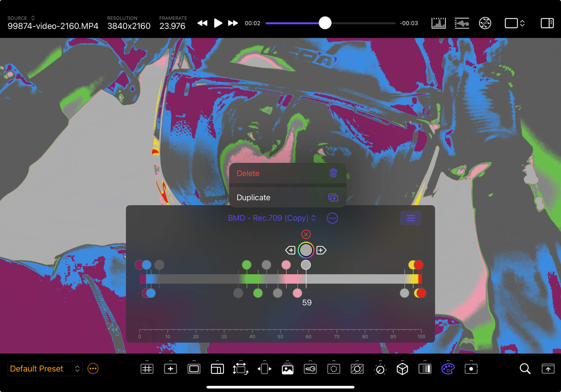Remove the selected color stop with red X
The image size is (561, 392).
(x=306, y=234)
